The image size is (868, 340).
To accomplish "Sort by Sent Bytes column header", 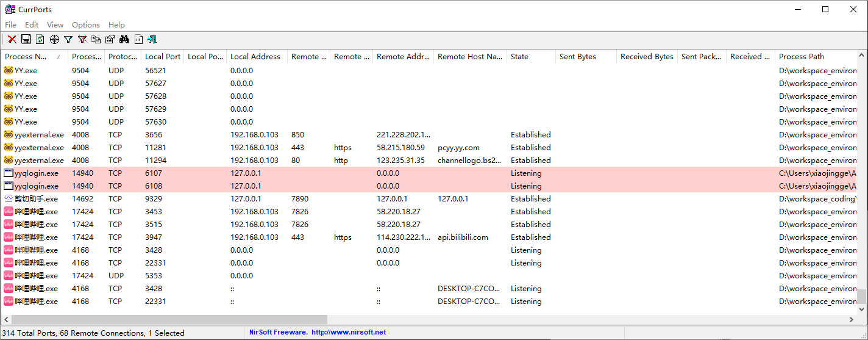I will (586, 56).
